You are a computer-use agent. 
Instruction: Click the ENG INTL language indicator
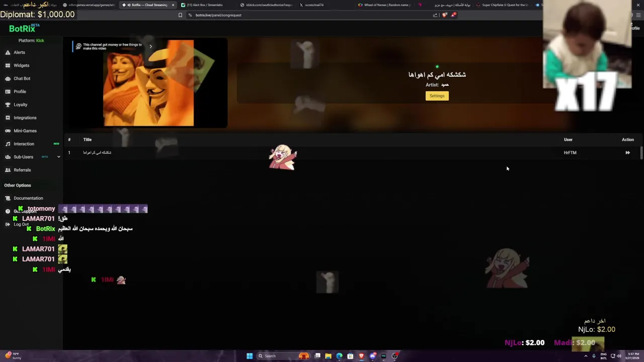(x=604, y=356)
